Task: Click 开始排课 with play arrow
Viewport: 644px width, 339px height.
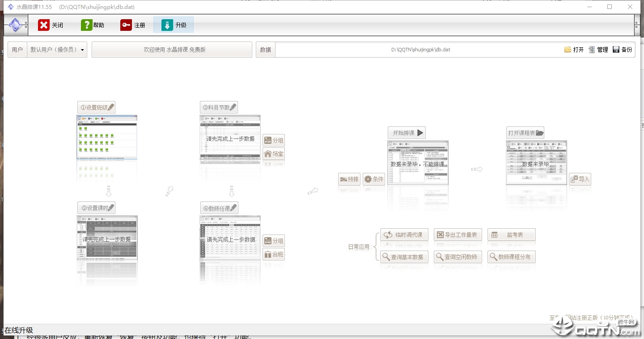Action: click(x=407, y=133)
